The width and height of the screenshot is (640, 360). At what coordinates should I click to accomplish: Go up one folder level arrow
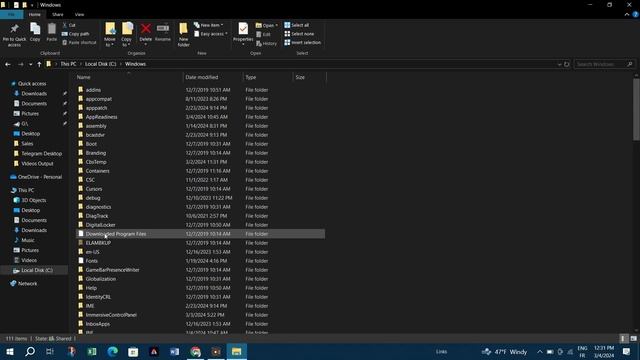(39, 64)
